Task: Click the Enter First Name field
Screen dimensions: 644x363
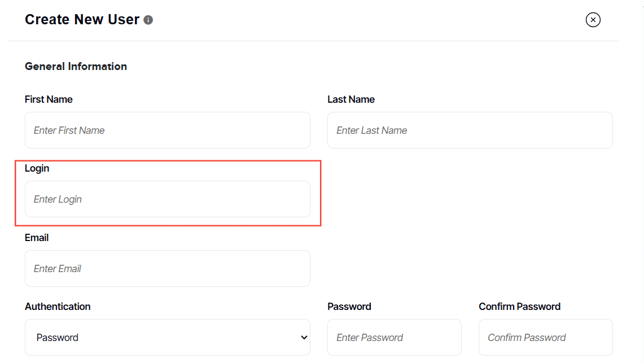Action: coord(167,130)
